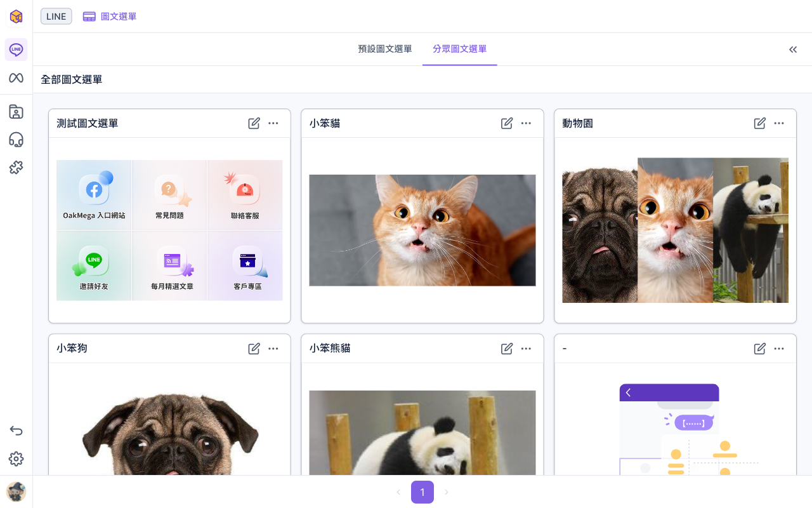Viewport: 812px width, 508px height.
Task: Select the LINE channel sidebar icon
Action: click(16, 49)
